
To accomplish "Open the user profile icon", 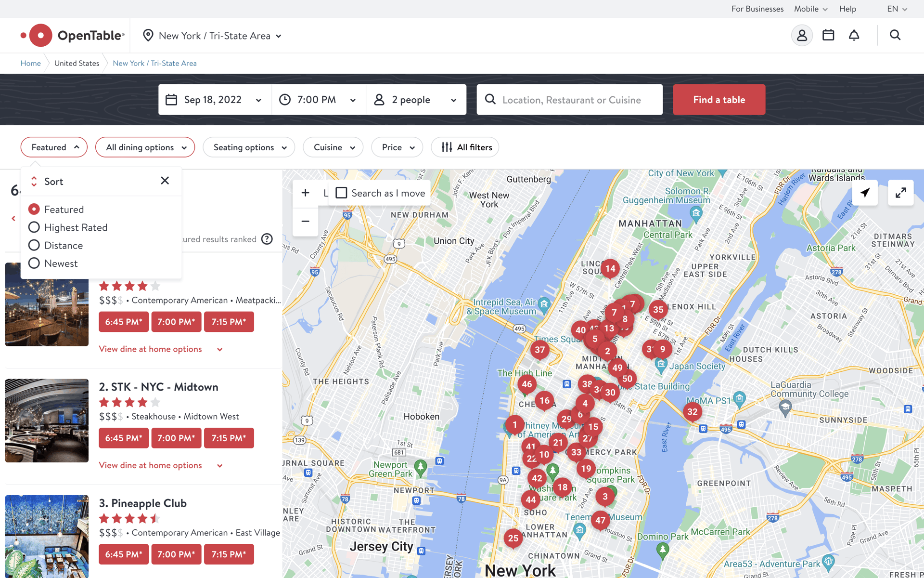I will click(x=802, y=35).
